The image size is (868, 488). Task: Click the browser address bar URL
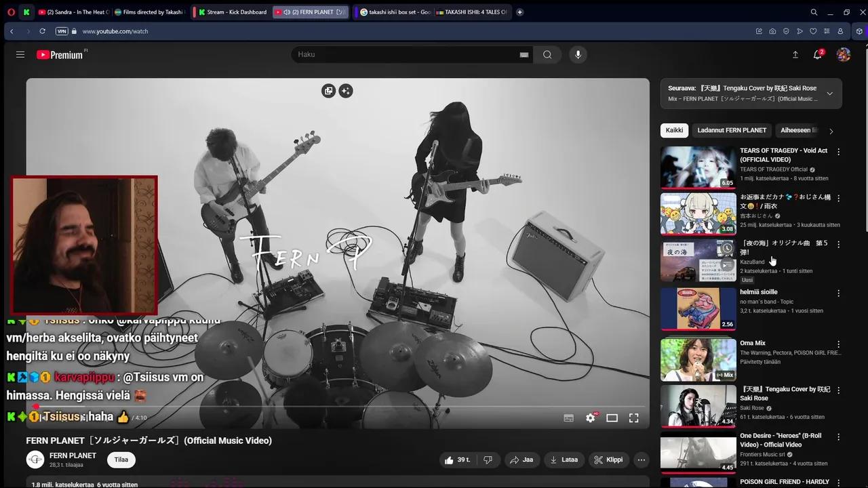[x=115, y=31]
